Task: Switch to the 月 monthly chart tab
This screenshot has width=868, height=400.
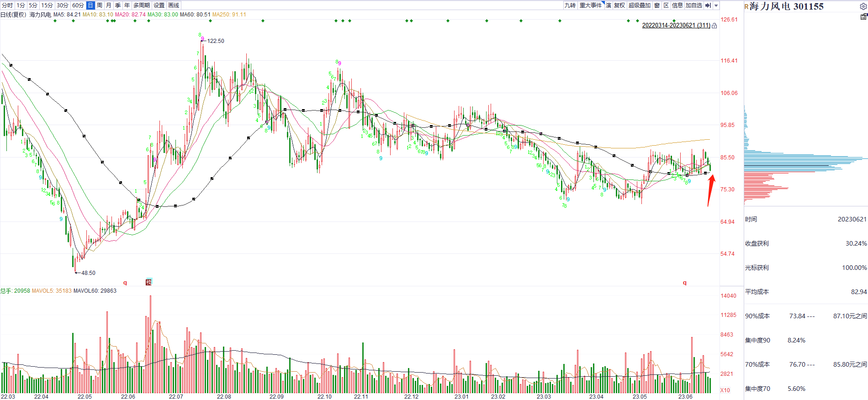Action: coord(109,5)
